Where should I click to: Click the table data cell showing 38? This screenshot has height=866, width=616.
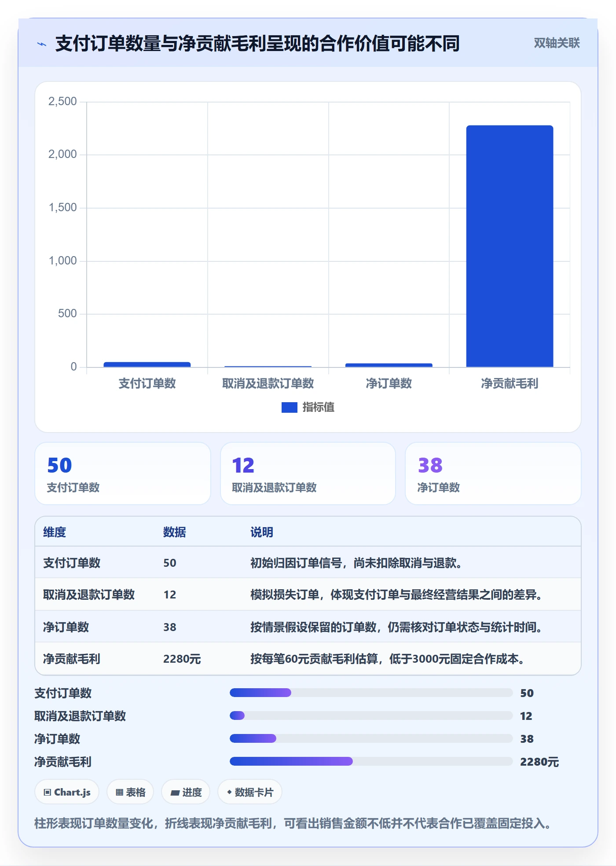[x=170, y=627]
